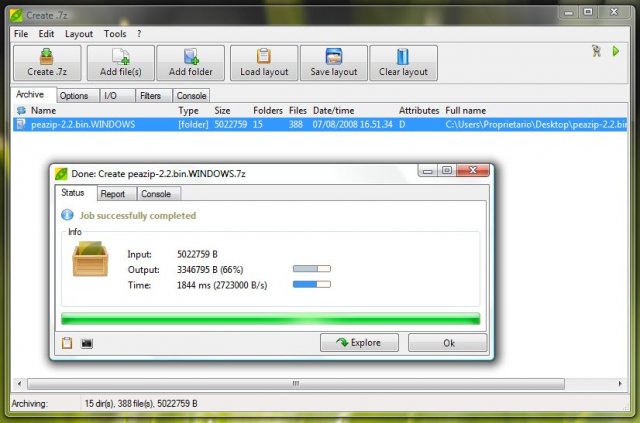Click the Full name column header
The image size is (640, 423).
[x=466, y=111]
